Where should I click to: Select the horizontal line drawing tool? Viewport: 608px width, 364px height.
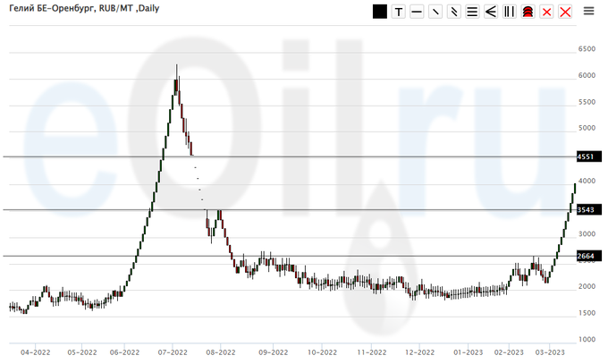[417, 12]
